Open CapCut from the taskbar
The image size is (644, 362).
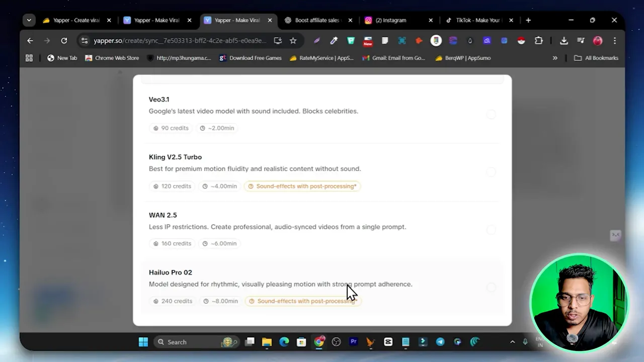pyautogui.click(x=388, y=342)
